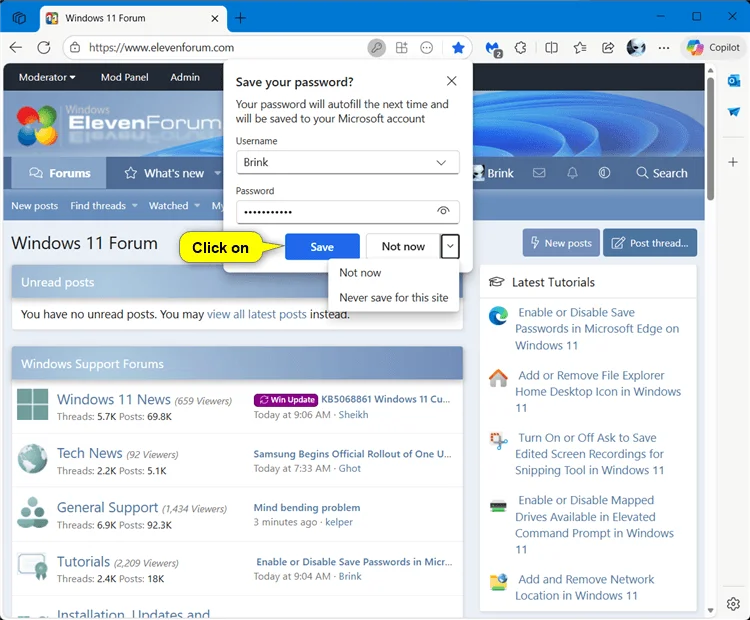Click the Win Update tag label

tap(286, 399)
